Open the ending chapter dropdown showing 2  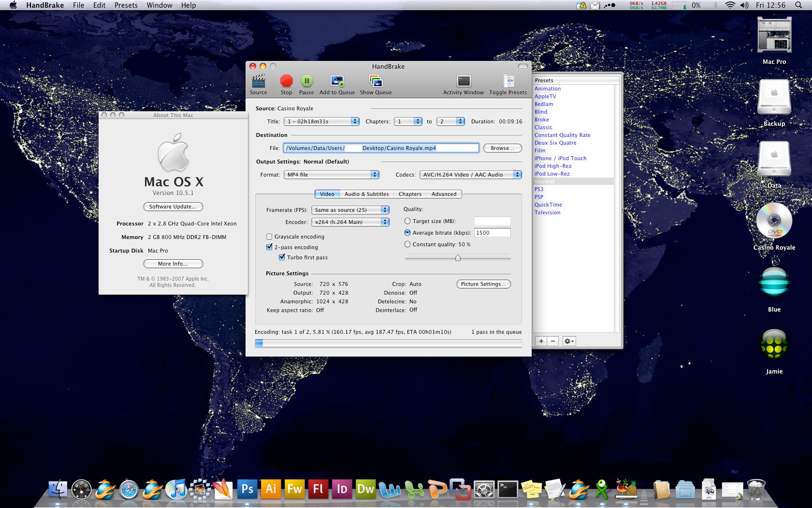point(450,121)
